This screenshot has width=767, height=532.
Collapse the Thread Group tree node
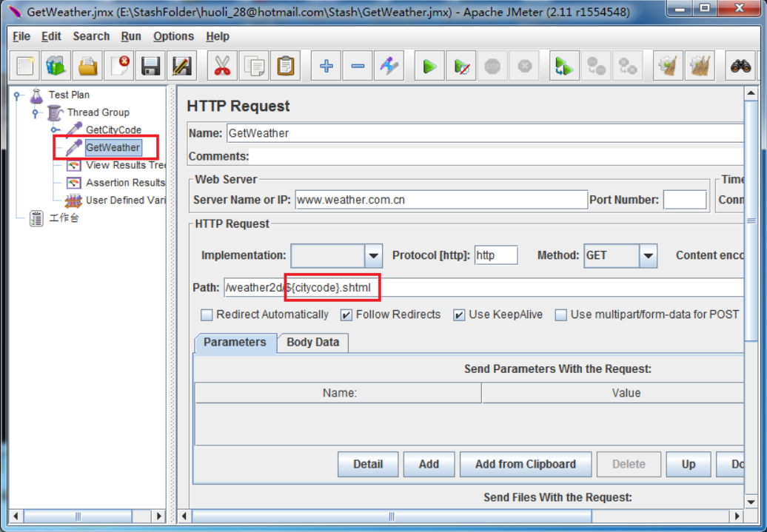(35, 113)
